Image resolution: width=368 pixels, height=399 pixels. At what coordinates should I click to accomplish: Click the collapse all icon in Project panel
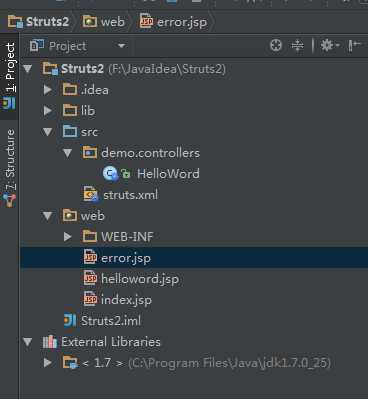pos(297,45)
